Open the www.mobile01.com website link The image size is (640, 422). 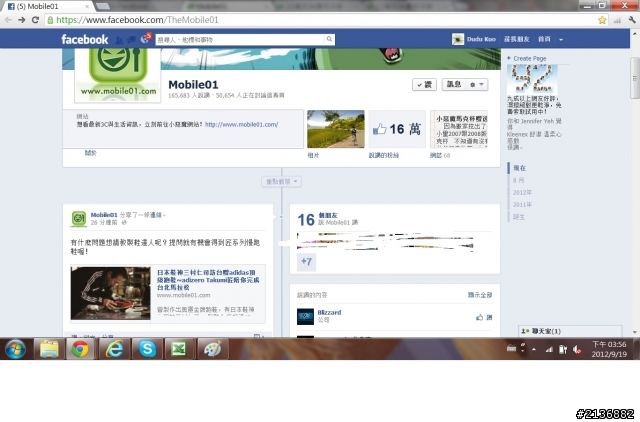[x=241, y=124]
